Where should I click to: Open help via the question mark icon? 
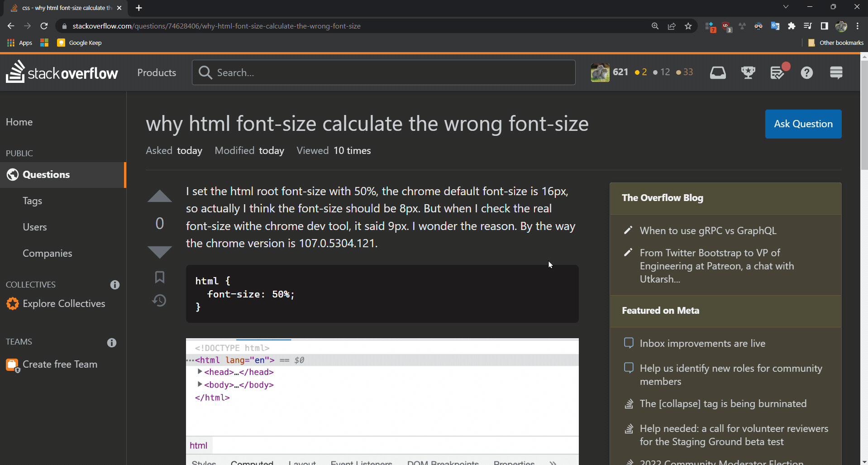pos(807,72)
